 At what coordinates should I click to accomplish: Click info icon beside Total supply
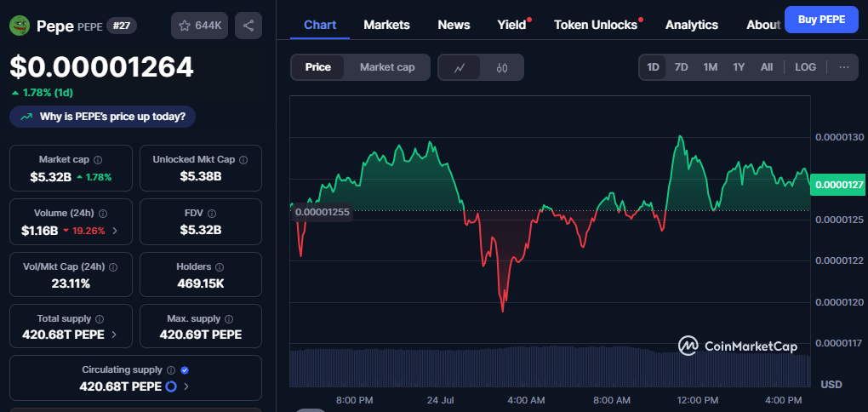point(100,319)
